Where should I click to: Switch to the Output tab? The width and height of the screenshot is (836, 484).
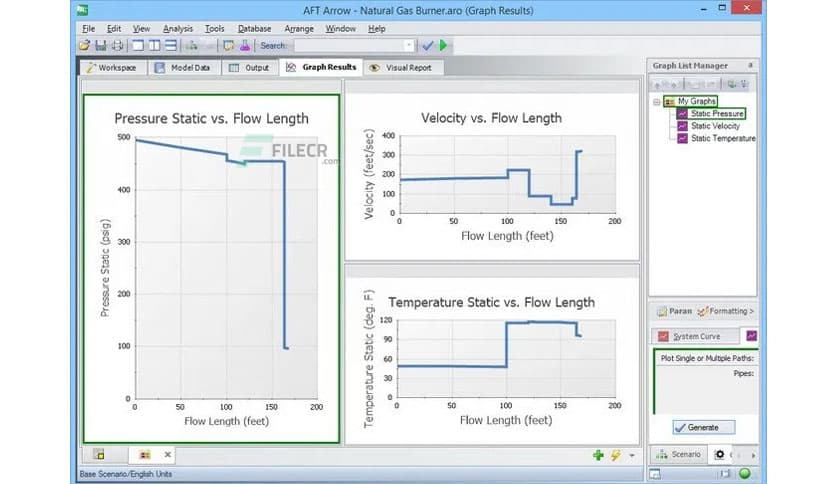250,68
